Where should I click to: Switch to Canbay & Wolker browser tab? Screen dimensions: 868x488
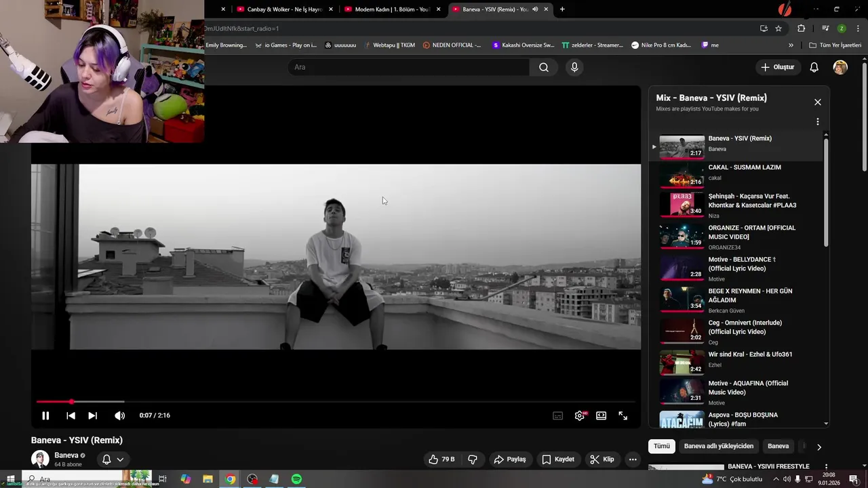coord(285,9)
